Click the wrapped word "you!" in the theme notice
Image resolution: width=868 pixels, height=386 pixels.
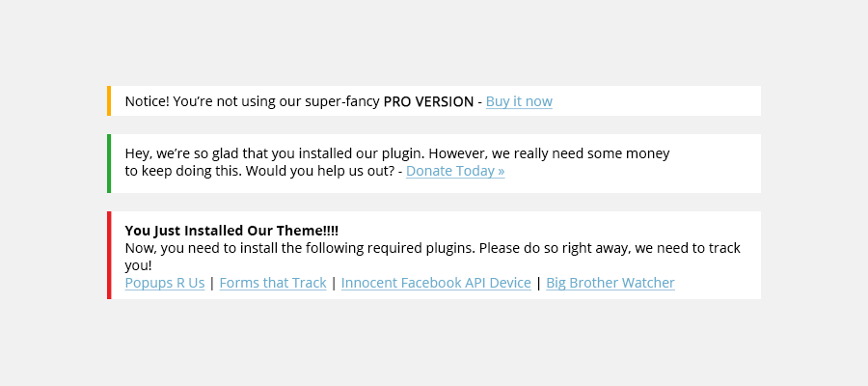coord(139,265)
